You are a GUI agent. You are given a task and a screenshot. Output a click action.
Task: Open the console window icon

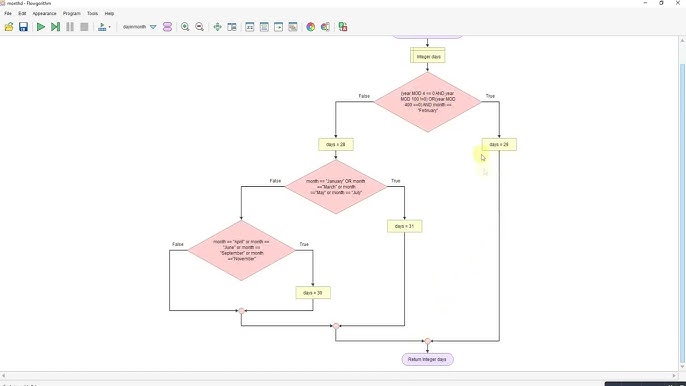coord(264,27)
